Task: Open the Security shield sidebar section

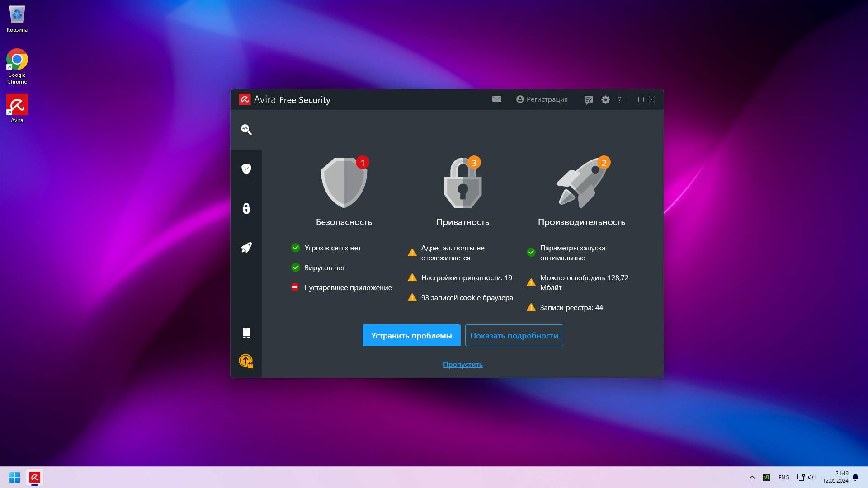Action: click(x=246, y=169)
